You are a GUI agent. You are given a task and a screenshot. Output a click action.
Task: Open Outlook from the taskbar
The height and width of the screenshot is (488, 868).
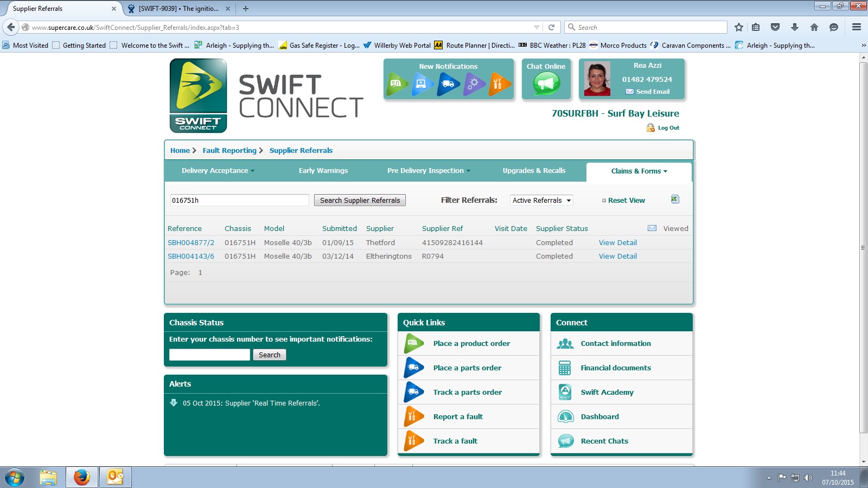pos(115,478)
